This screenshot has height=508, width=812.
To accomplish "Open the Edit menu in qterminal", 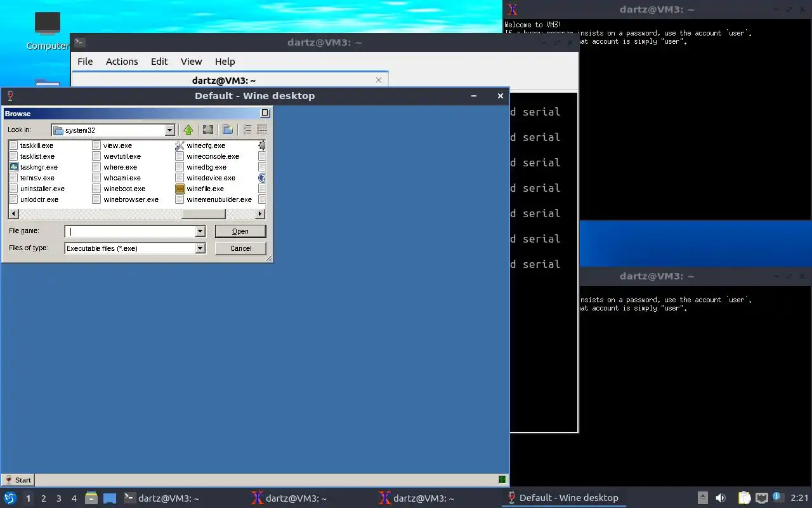I will point(159,62).
